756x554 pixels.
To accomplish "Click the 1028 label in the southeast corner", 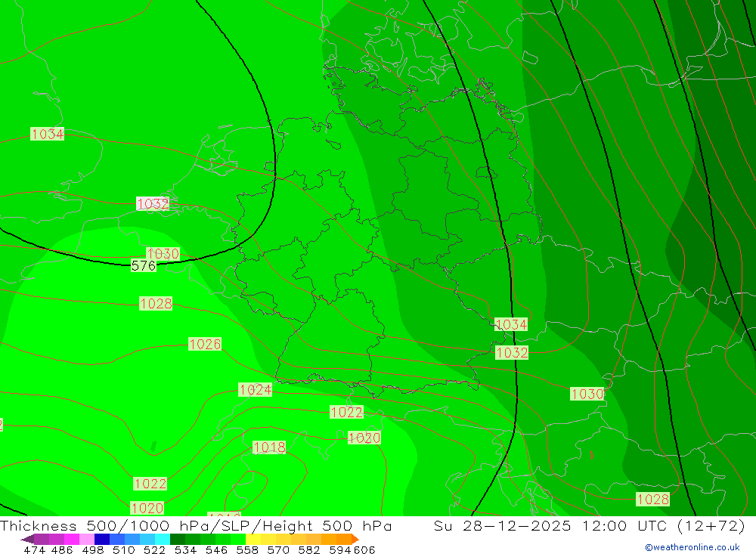I will point(653,499).
